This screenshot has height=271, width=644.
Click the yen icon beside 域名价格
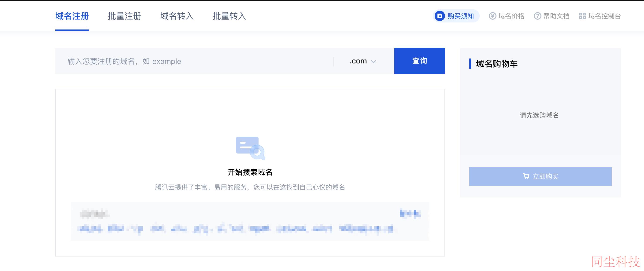point(492,16)
